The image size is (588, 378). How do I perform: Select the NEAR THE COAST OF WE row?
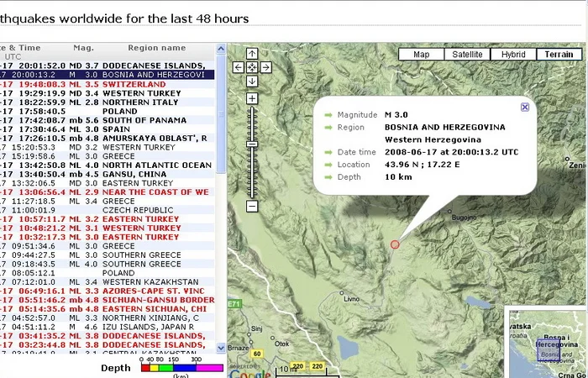[x=108, y=192]
